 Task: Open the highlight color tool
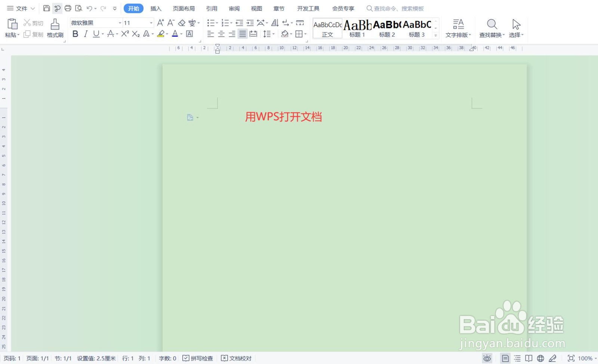tap(161, 34)
